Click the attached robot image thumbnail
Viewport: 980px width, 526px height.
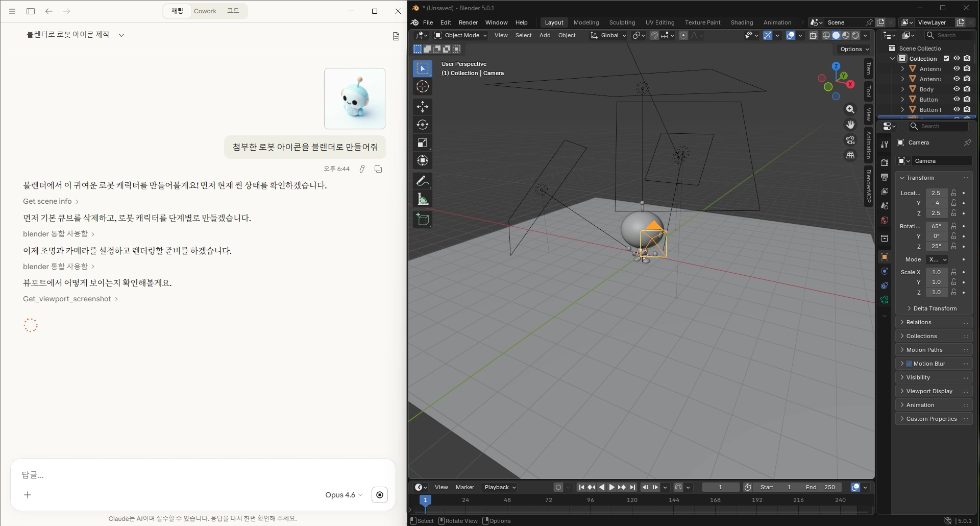click(x=355, y=99)
